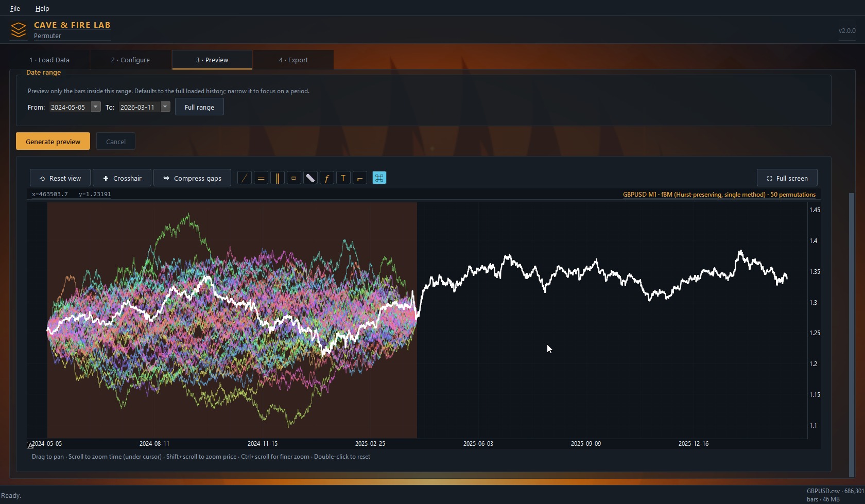865x504 pixels.
Task: Click the 1.35 price axis label
Action: (x=815, y=271)
